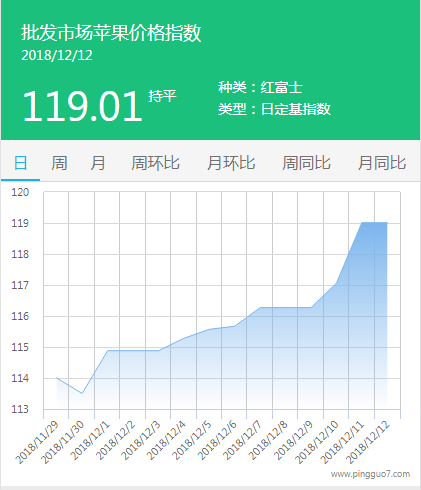Click the 2018/12/4 x-axis label

[x=167, y=440]
